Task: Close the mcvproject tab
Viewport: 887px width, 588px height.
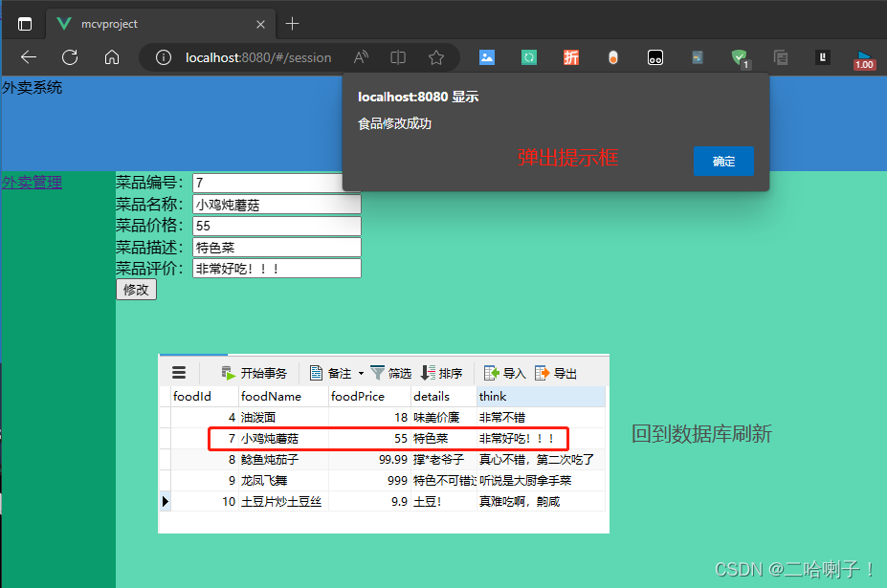Action: [x=260, y=24]
